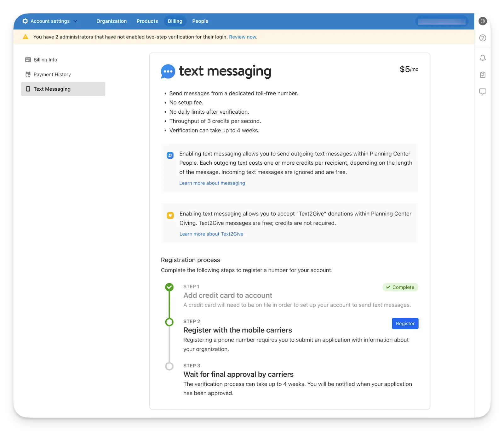
Task: Expand the Account settings dropdown chevron
Action: pos(75,21)
